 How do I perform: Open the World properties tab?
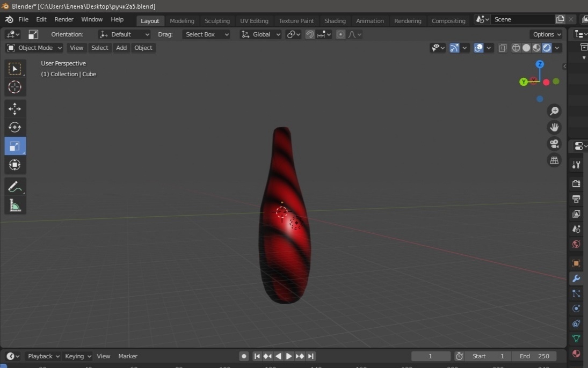pyautogui.click(x=576, y=244)
